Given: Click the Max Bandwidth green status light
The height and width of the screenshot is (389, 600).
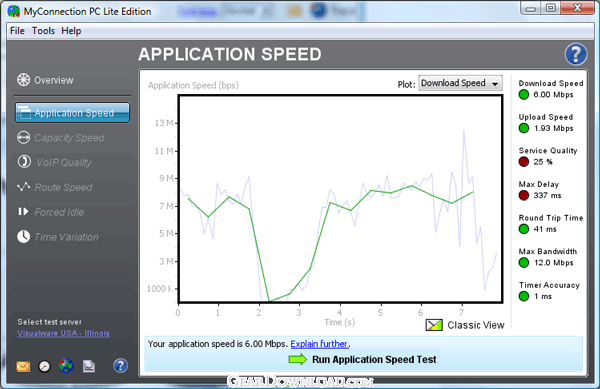Looking at the screenshot, I should click(x=524, y=263).
